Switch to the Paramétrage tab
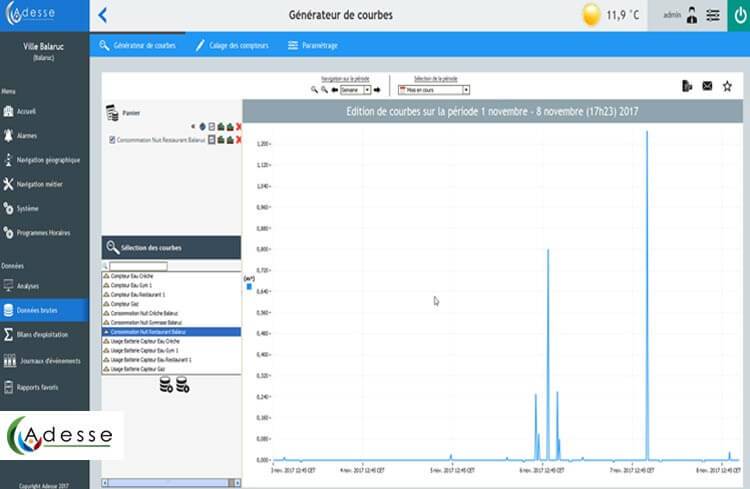 pos(313,45)
